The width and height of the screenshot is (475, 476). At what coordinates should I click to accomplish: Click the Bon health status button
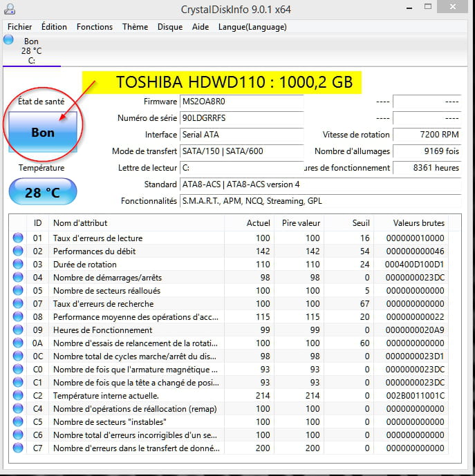(43, 132)
